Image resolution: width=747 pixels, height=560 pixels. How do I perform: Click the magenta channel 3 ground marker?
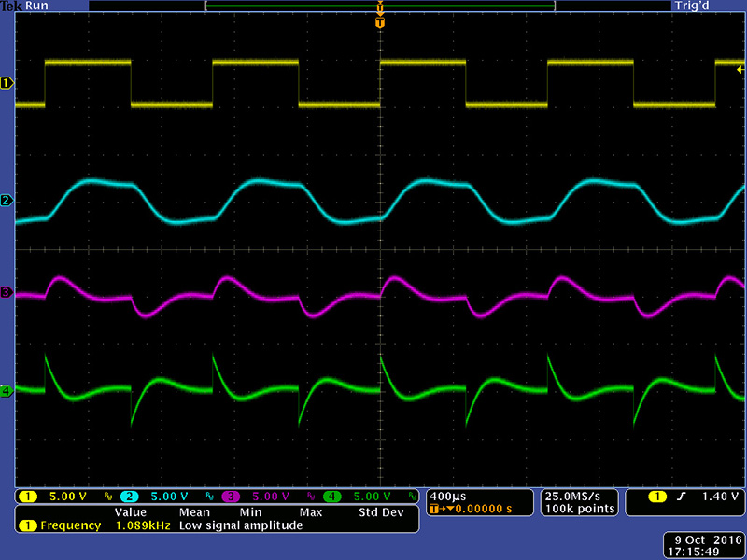tap(7, 292)
